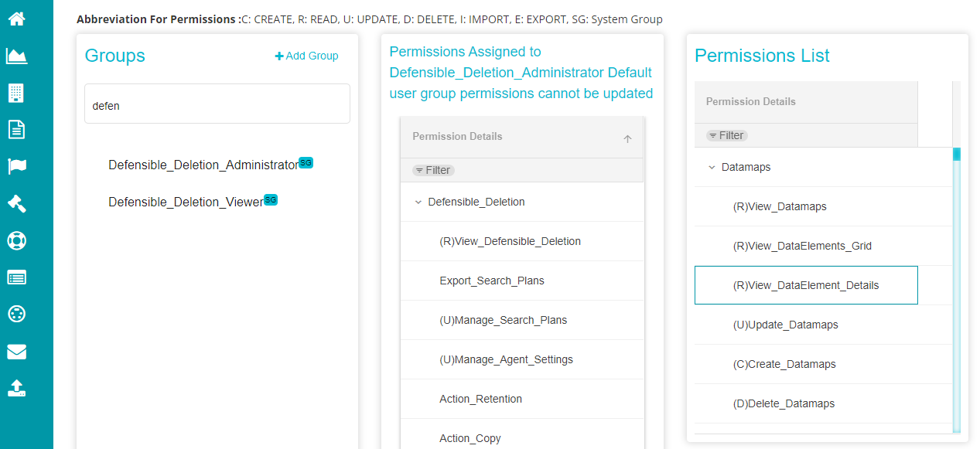Click the SG badge beside Defensible_Deletion_Administrator
Image resolution: width=980 pixels, height=449 pixels.
coord(306,163)
